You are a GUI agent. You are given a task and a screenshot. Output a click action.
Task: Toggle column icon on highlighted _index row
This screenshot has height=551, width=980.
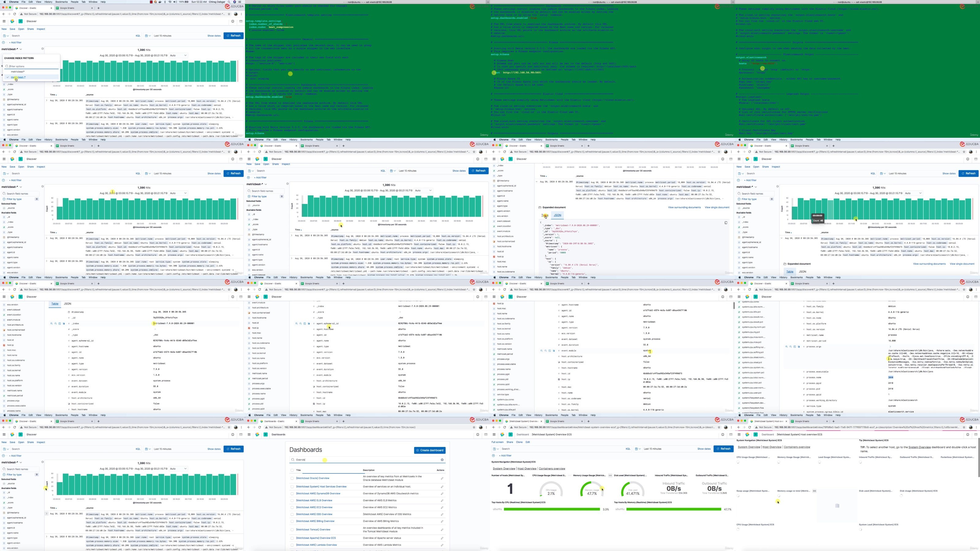[x=59, y=324]
